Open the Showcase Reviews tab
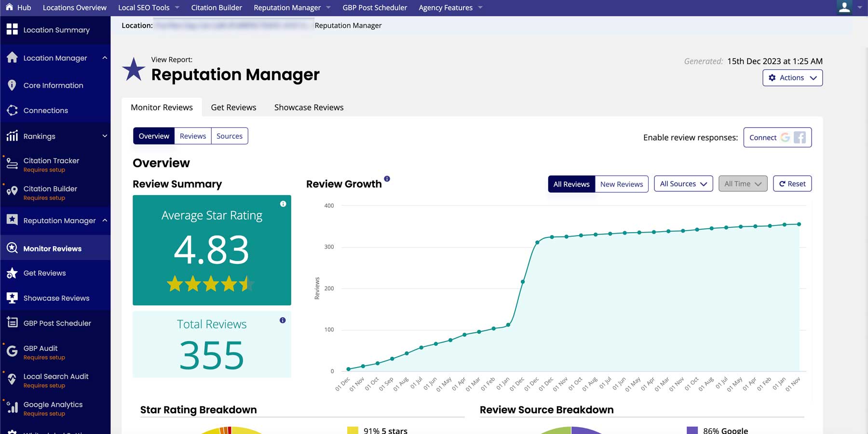Viewport: 868px width, 434px height. tap(308, 107)
